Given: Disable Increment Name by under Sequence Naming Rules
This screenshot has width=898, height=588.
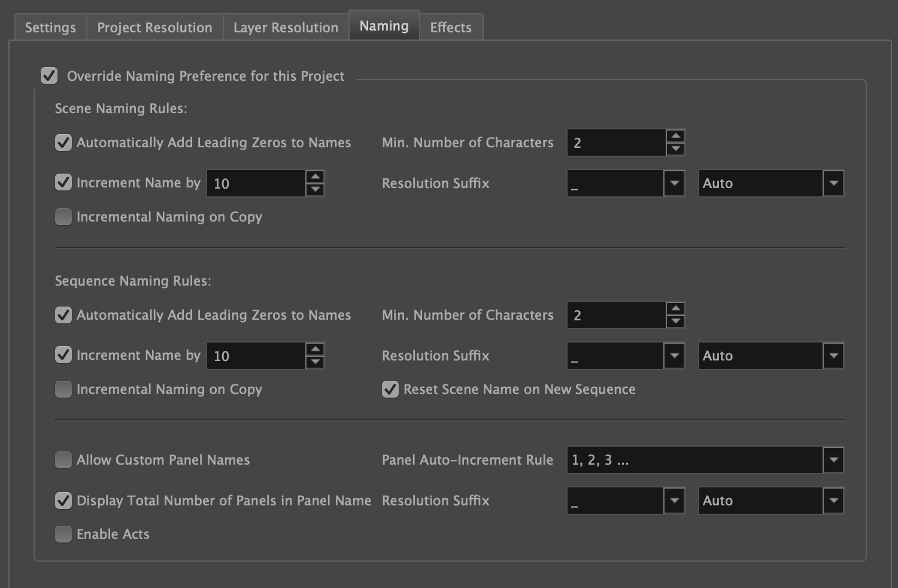Looking at the screenshot, I should tap(63, 355).
